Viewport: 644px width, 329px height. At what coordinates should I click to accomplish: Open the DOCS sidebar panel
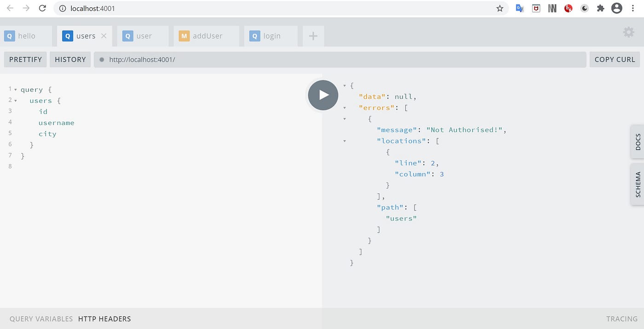pos(638,142)
